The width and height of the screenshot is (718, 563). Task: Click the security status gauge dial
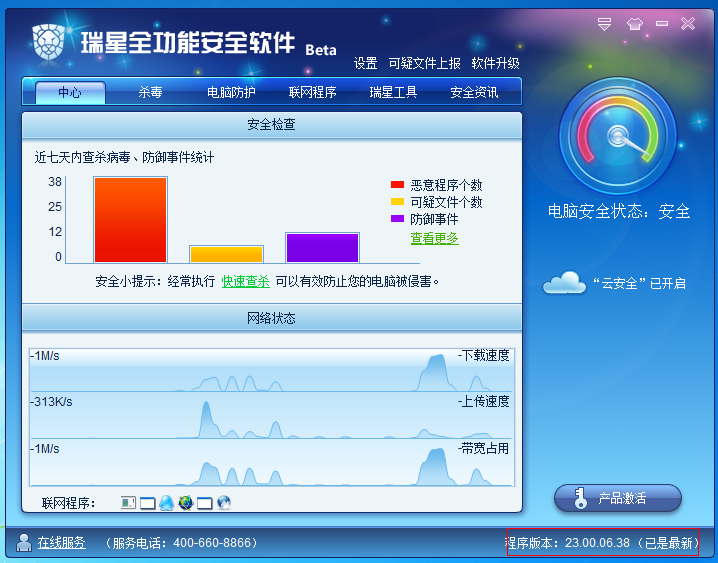point(618,136)
